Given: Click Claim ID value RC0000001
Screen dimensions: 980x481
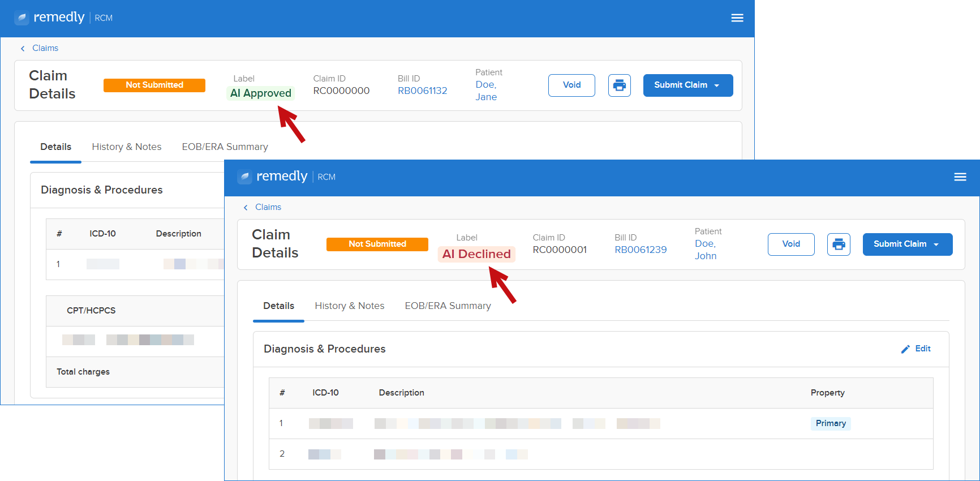Looking at the screenshot, I should pos(560,250).
